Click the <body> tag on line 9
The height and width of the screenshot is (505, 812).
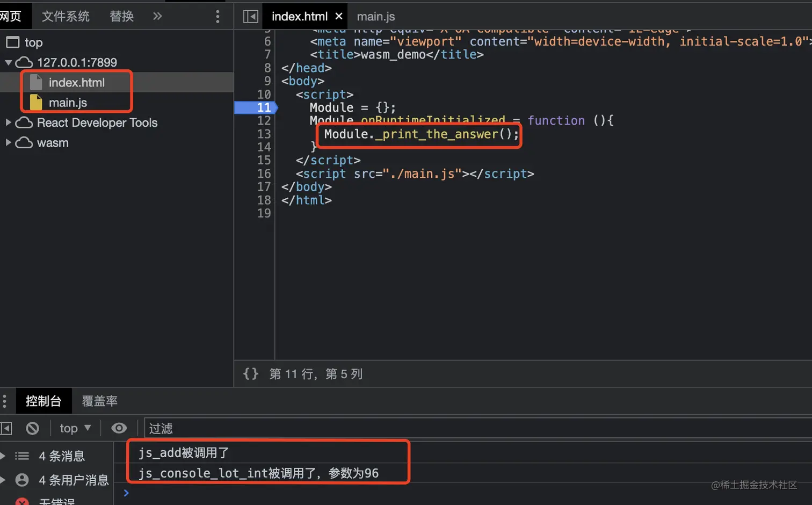pyautogui.click(x=303, y=81)
